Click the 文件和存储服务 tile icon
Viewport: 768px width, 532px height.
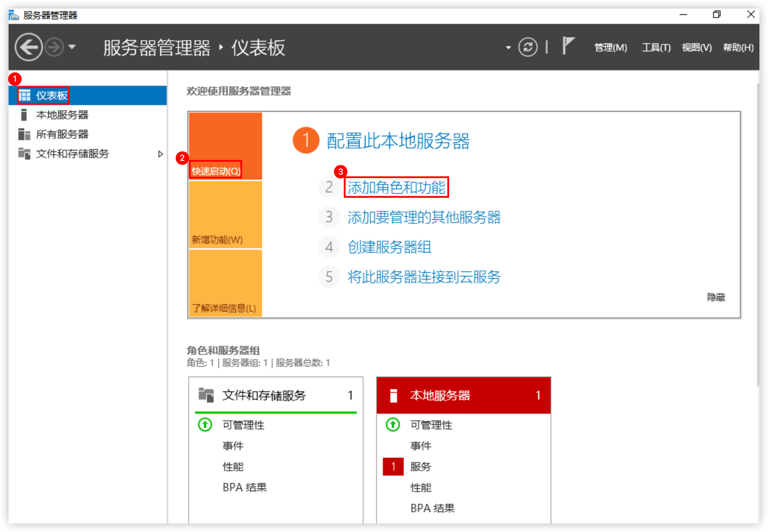206,395
